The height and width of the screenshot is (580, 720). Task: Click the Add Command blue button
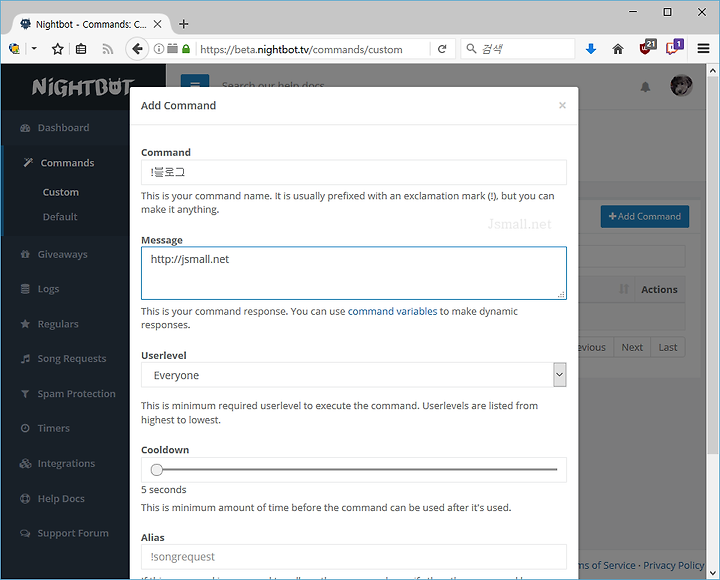[x=645, y=216]
